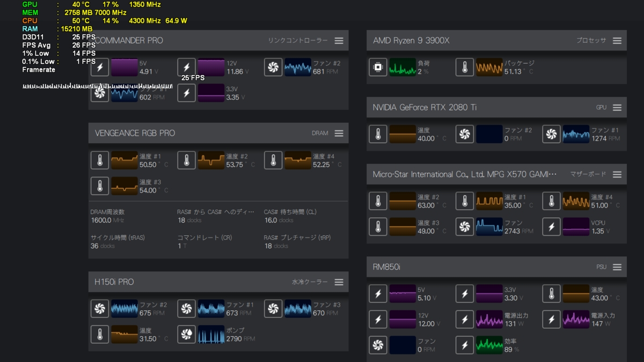The width and height of the screenshot is (644, 362).
Task: Click the RM850i 3.3V voltage icon
Action: click(x=465, y=294)
